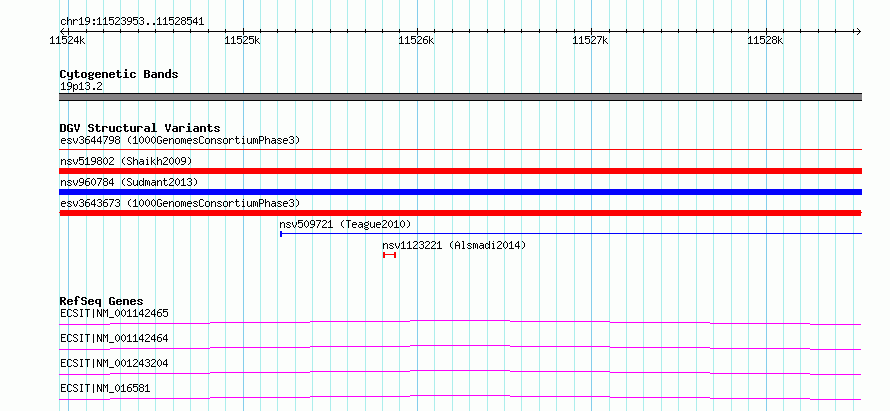Open variant nsv1123221 (Alsmadi2014) label
This screenshot has height=411, width=890.
(454, 245)
